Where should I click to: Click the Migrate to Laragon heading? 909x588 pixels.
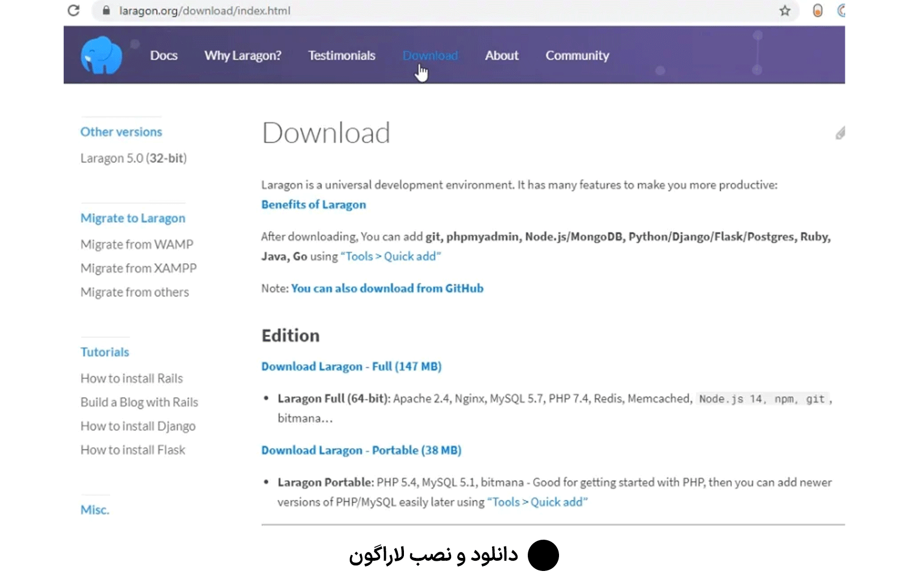[x=133, y=218]
